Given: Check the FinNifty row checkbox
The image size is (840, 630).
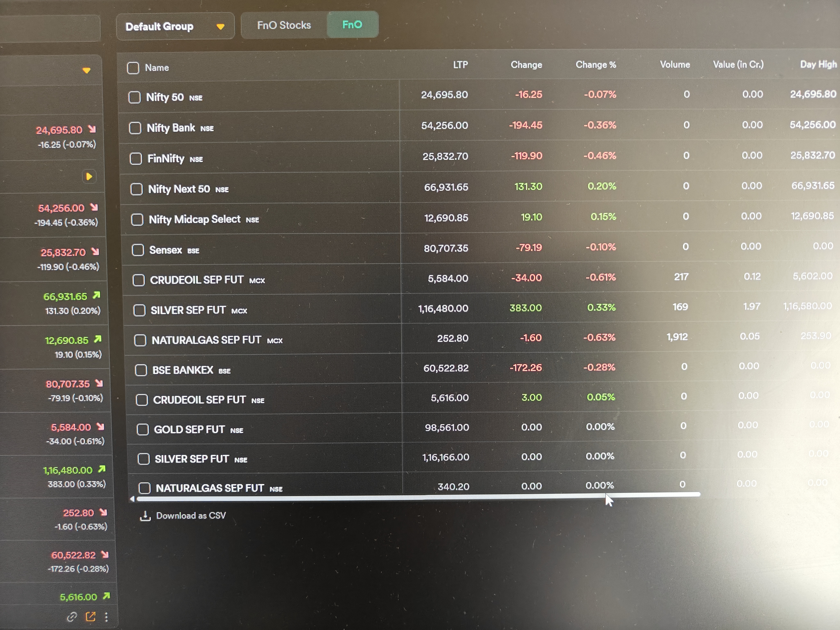Looking at the screenshot, I should (136, 158).
